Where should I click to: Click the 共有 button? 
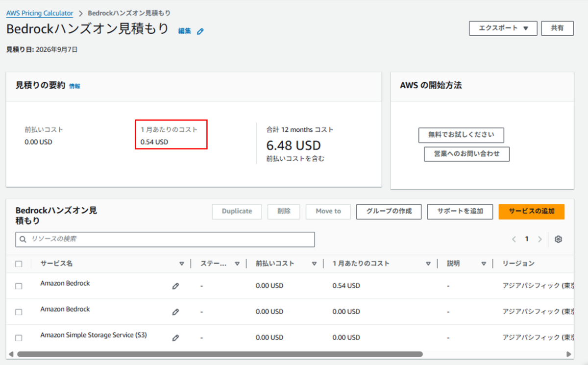(557, 28)
